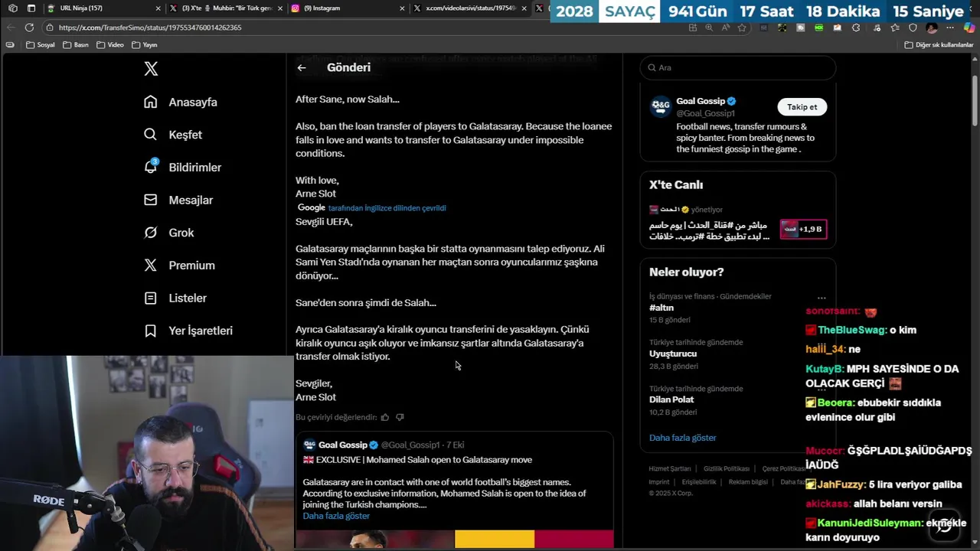Open the Uyuşturucu trending topic
The width and height of the screenshot is (980, 551).
[673, 354]
